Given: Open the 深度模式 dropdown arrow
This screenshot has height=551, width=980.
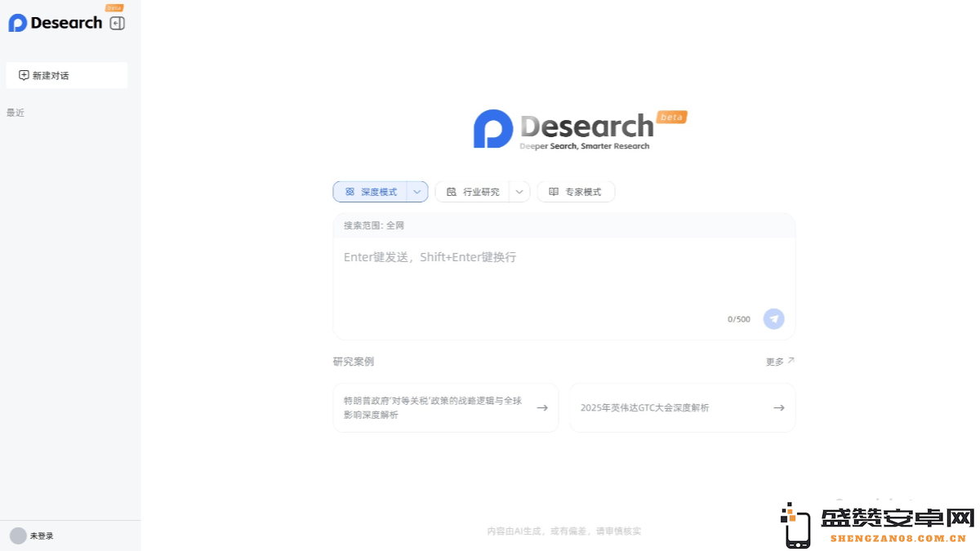Looking at the screenshot, I should (x=417, y=192).
